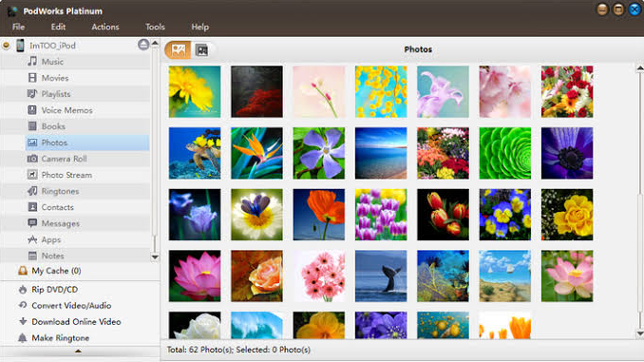Open the File menu
The image size is (644, 362).
(18, 27)
